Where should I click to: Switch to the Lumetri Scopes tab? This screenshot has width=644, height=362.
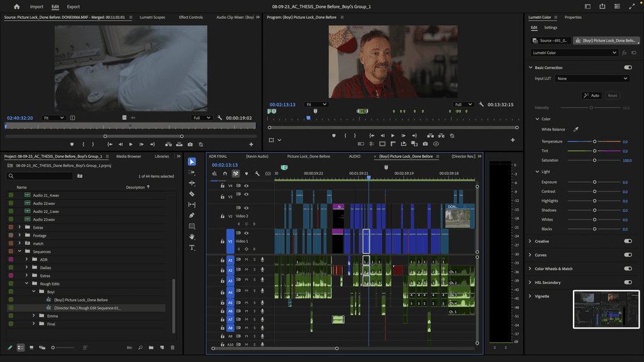(x=152, y=17)
